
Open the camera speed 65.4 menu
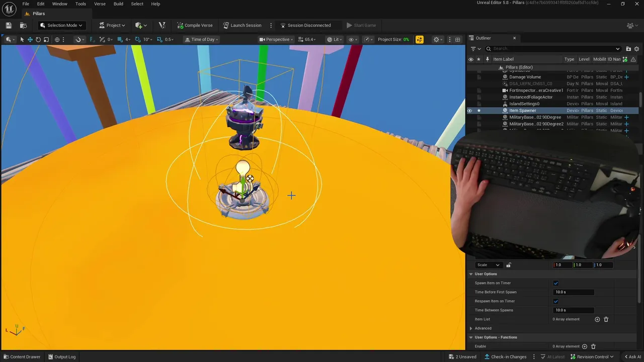[x=307, y=39]
